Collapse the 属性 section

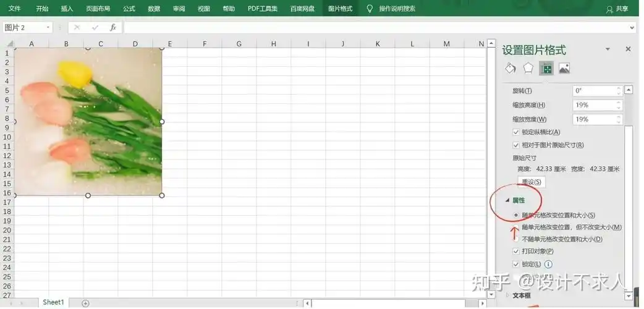pyautogui.click(x=507, y=200)
